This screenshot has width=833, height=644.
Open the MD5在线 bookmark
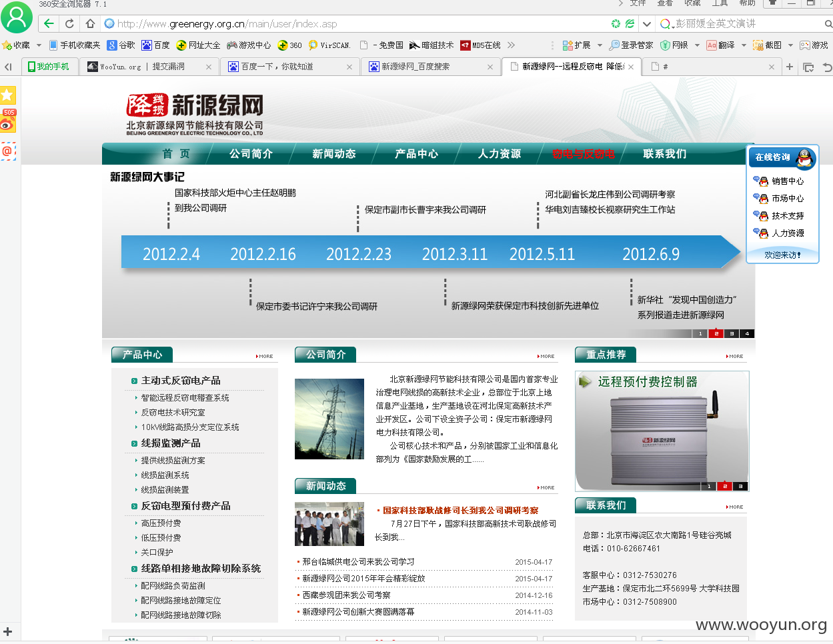[480, 45]
